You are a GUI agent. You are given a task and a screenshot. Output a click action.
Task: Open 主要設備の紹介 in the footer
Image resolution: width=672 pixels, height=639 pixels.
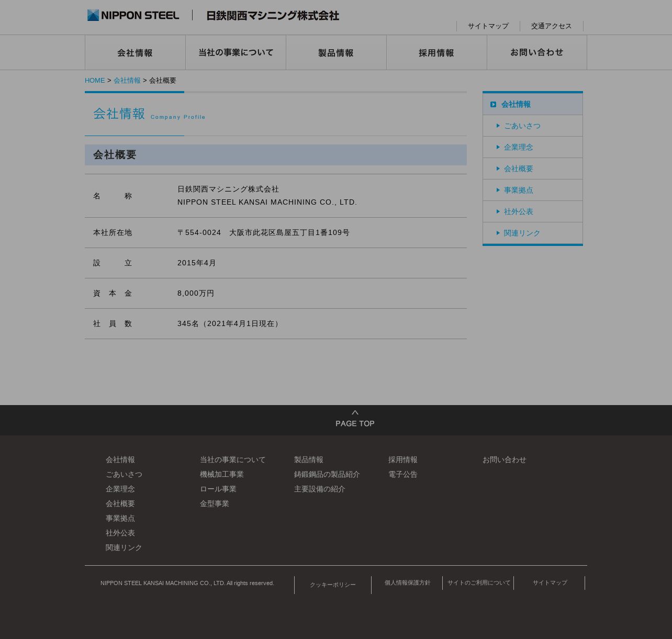(320, 489)
